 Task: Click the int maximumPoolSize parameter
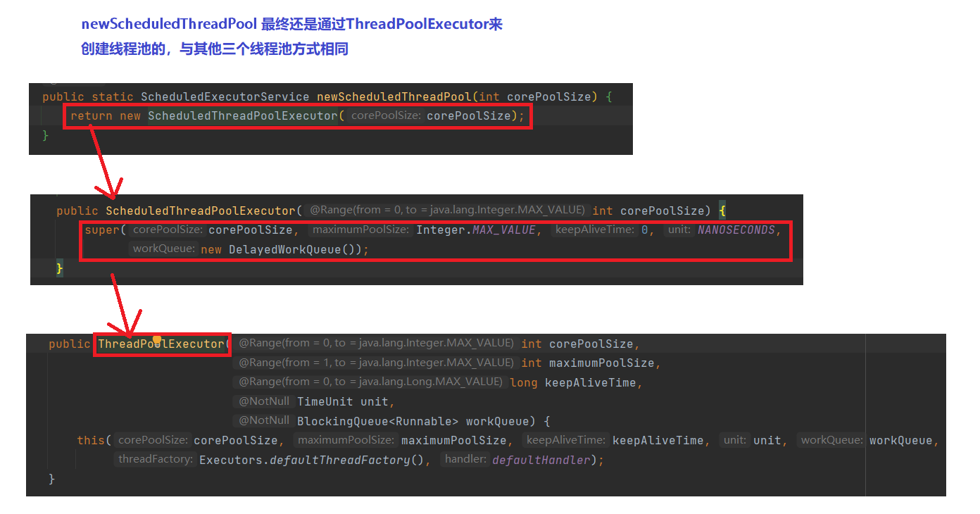[x=588, y=363]
